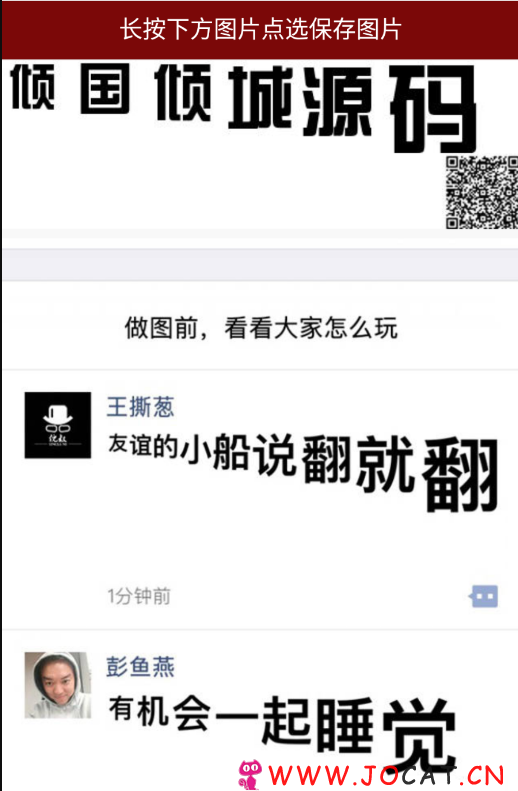Click the large 翻 at the end of the post

[x=460, y=475]
